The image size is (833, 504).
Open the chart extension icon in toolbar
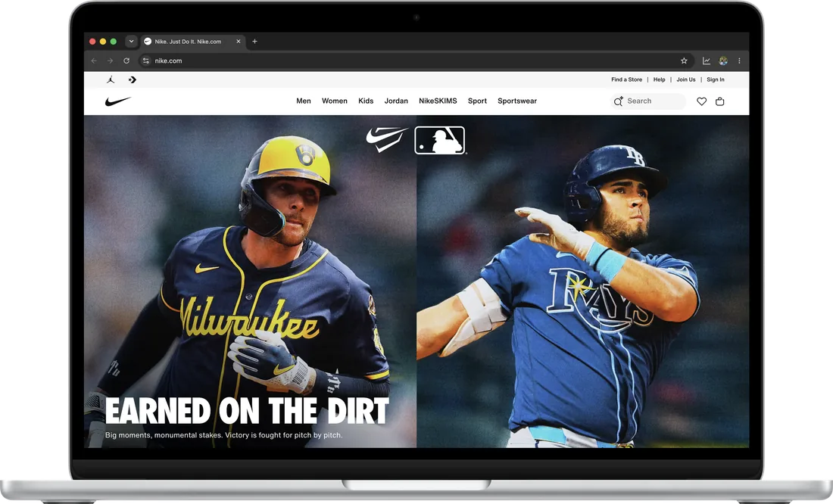coord(707,61)
